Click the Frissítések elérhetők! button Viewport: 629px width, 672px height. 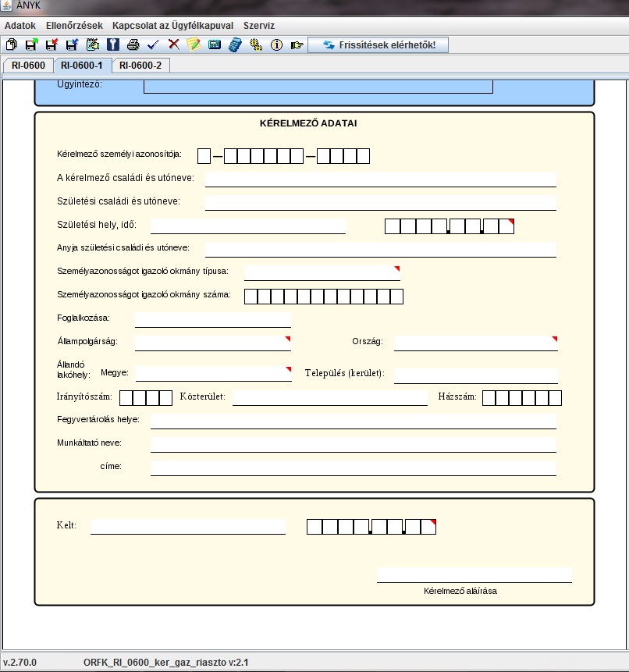385,45
